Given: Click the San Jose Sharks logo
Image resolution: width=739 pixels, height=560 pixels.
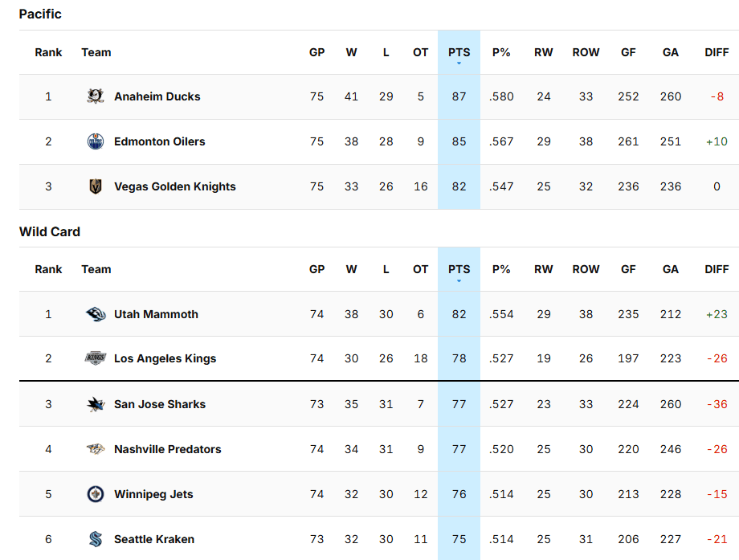Looking at the screenshot, I should (x=96, y=404).
